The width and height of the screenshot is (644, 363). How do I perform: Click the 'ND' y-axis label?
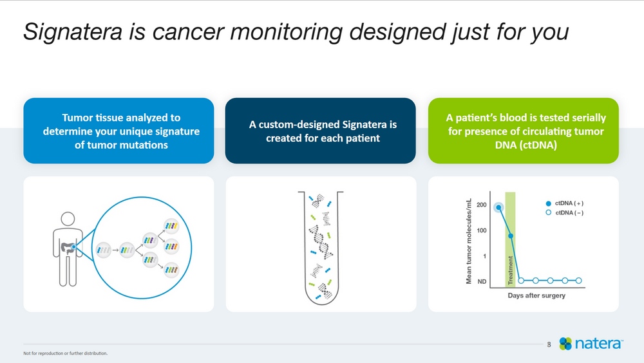482,281
